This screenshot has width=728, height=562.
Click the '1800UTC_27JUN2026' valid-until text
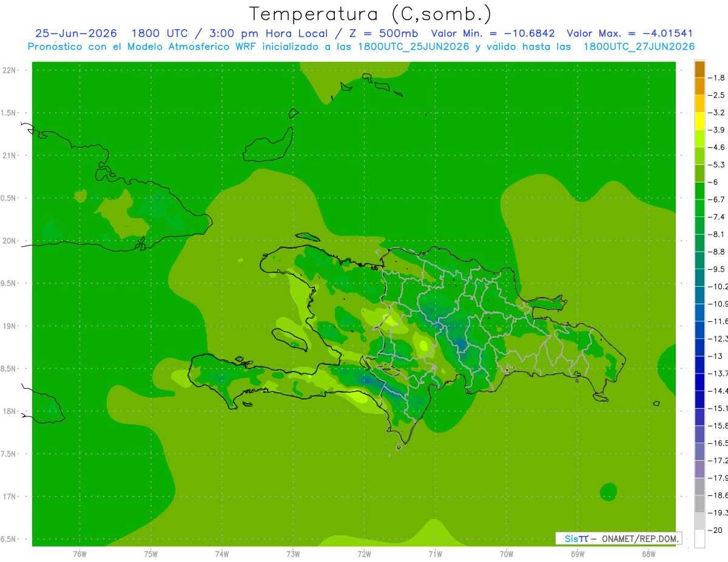[x=639, y=47]
